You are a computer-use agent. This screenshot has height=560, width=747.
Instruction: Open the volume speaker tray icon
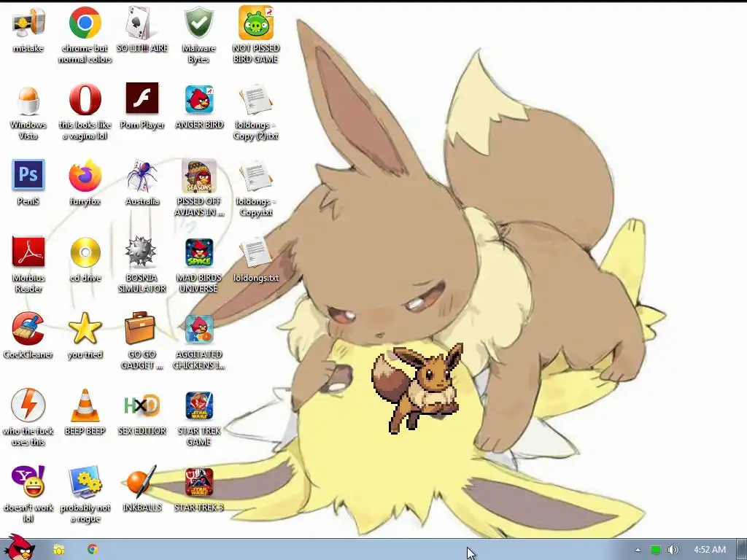673,550
